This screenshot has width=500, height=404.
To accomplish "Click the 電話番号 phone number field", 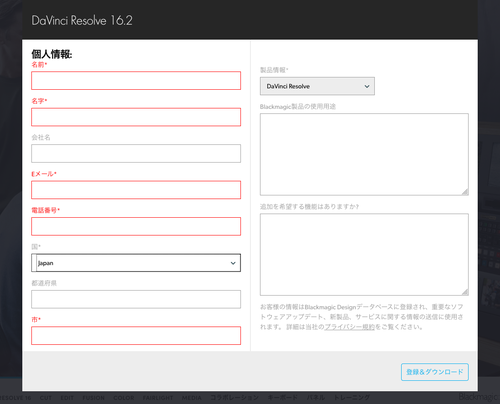I will (136, 226).
